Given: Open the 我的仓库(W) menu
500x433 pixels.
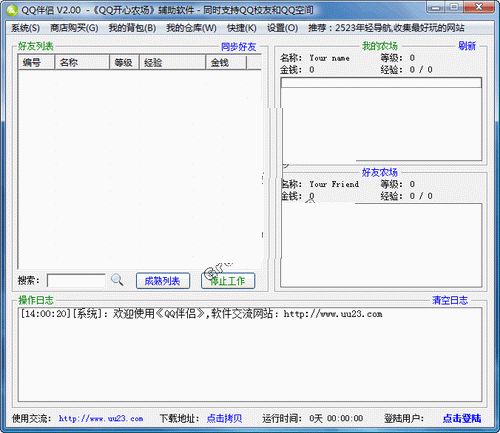Looking at the screenshot, I should click(191, 28).
